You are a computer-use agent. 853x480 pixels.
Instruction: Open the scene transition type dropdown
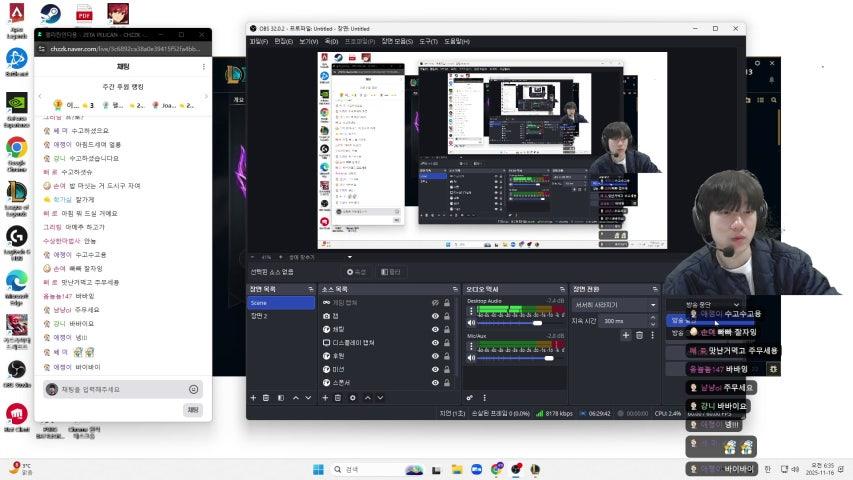click(611, 305)
